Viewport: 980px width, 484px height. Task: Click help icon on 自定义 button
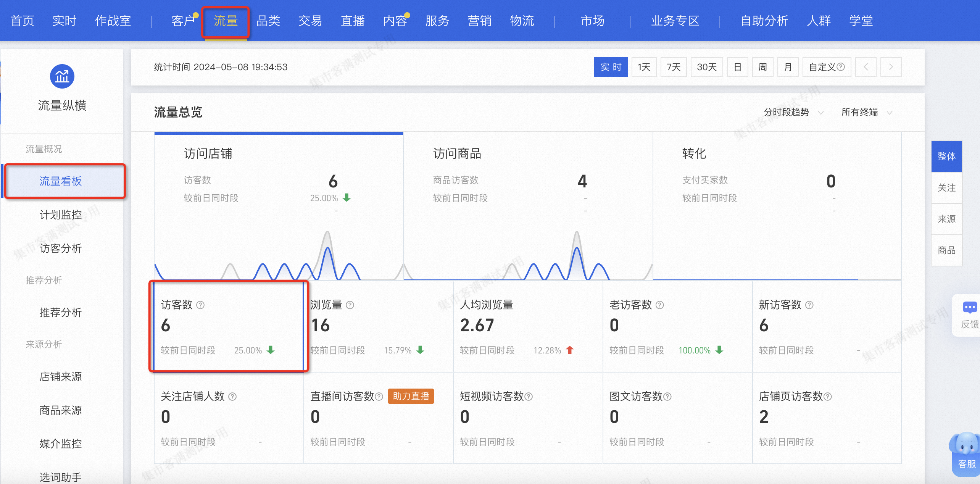841,67
